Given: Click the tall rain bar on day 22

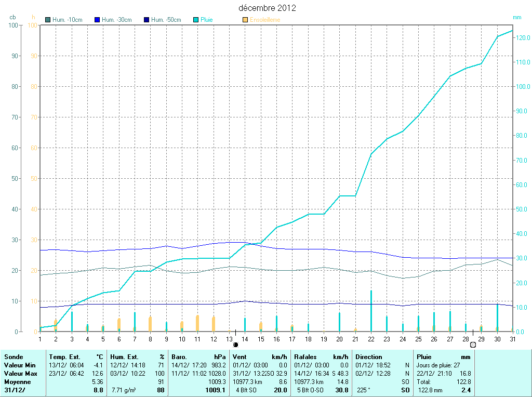Looking at the screenshot, I should point(371,311).
